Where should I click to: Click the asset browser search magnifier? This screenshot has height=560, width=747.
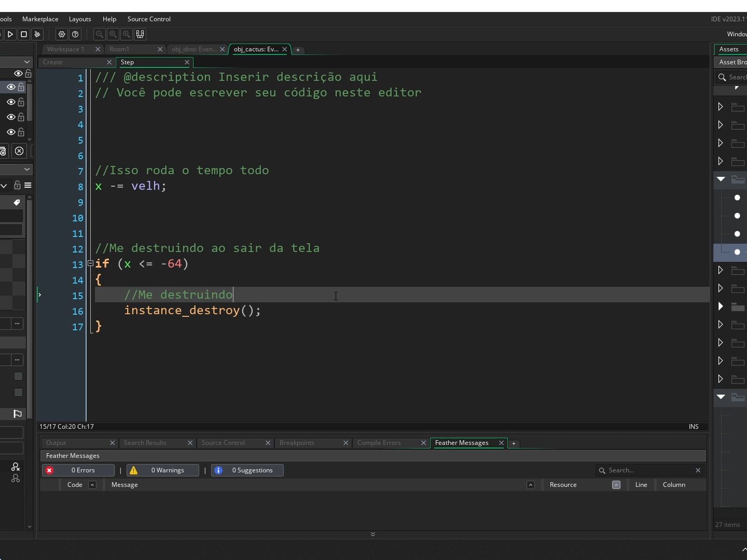pyautogui.click(x=722, y=77)
